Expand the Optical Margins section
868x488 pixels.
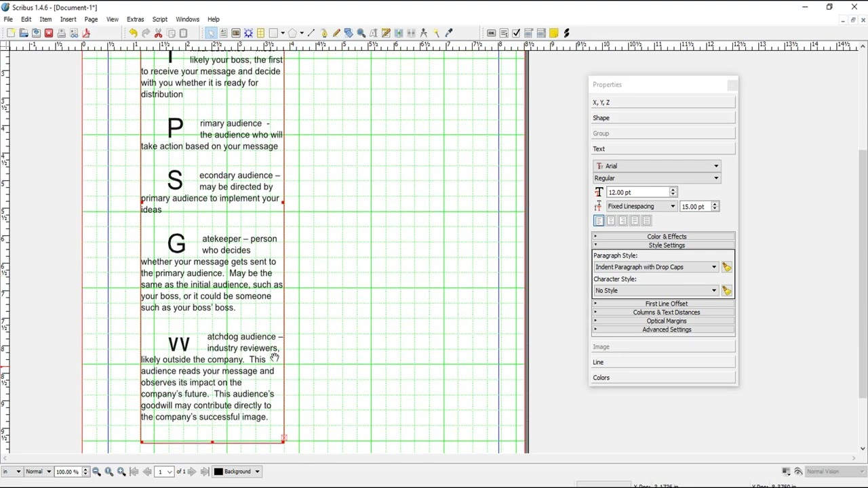[x=663, y=321]
